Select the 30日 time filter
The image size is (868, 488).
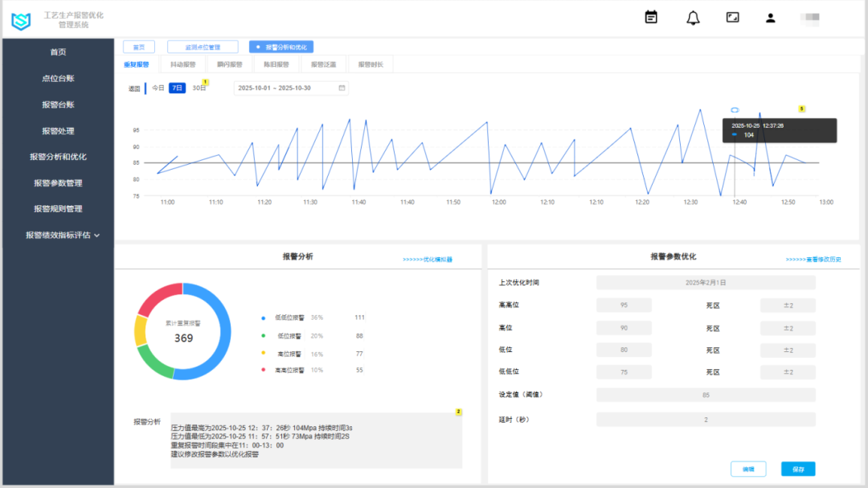pos(199,88)
